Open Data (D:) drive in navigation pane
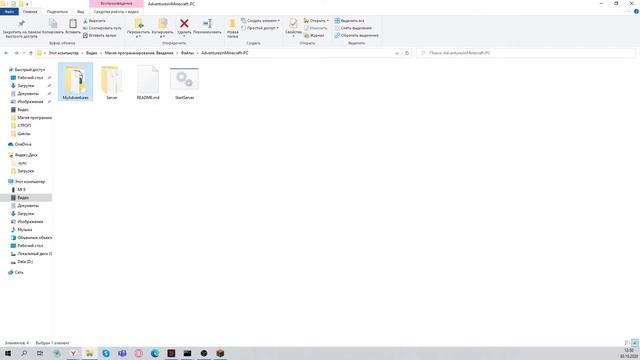 (x=24, y=262)
